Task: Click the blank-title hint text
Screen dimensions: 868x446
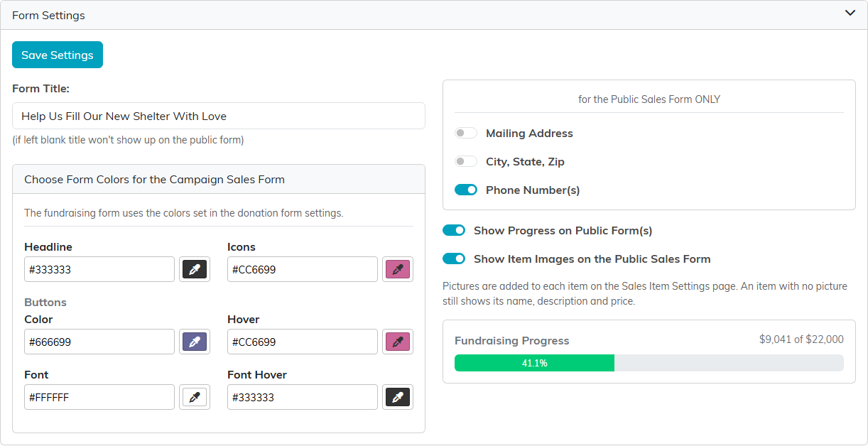Action: pos(128,140)
